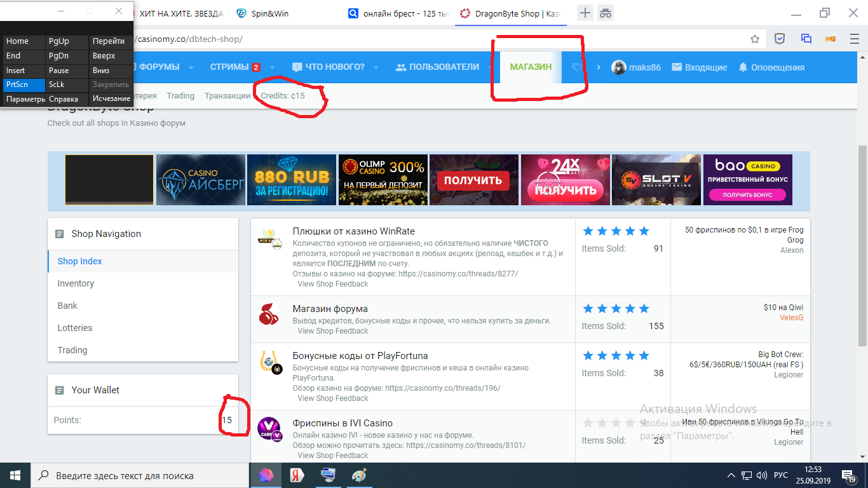Viewport: 868px width, 488px height.
Task: Open the shield protection icon in toolbar
Action: [x=780, y=39]
